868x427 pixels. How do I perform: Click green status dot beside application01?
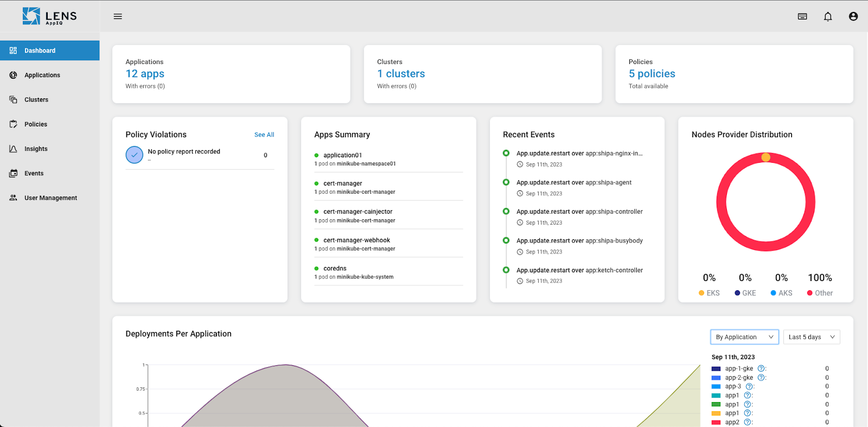point(316,155)
